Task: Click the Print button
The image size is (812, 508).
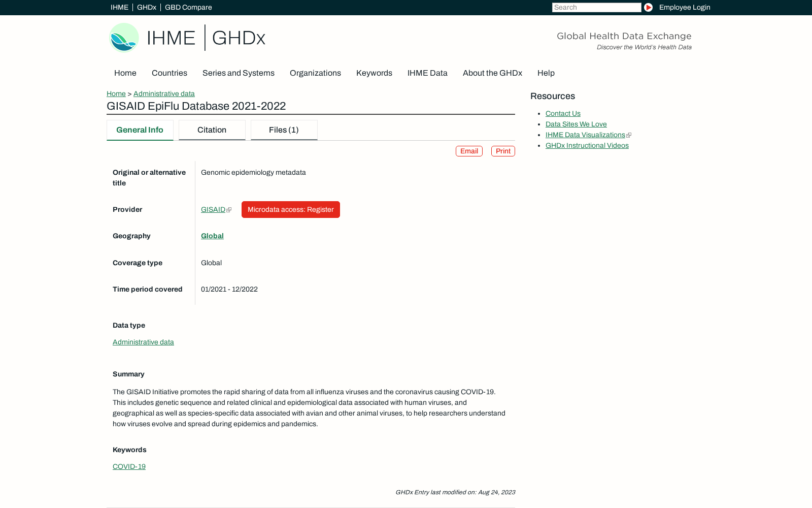Action: 503,151
